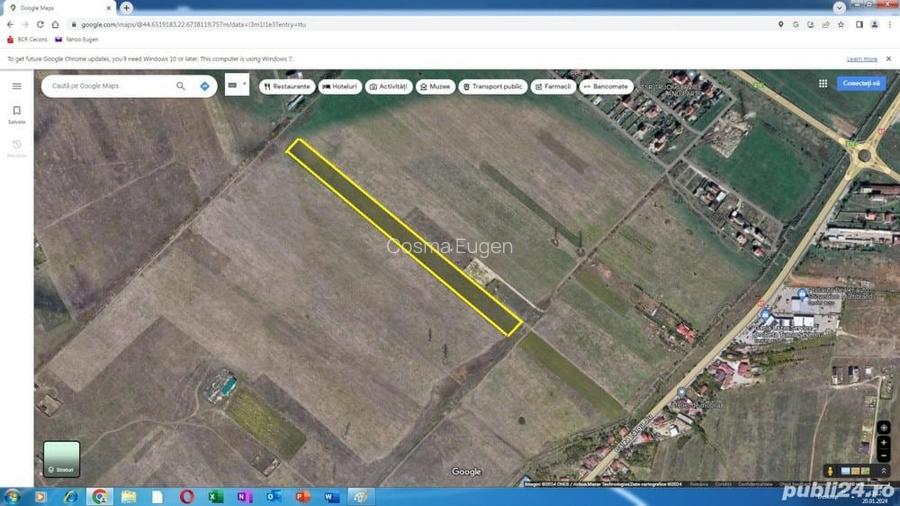
Task: Open the Salvate saved places panel
Action: pyautogui.click(x=17, y=115)
